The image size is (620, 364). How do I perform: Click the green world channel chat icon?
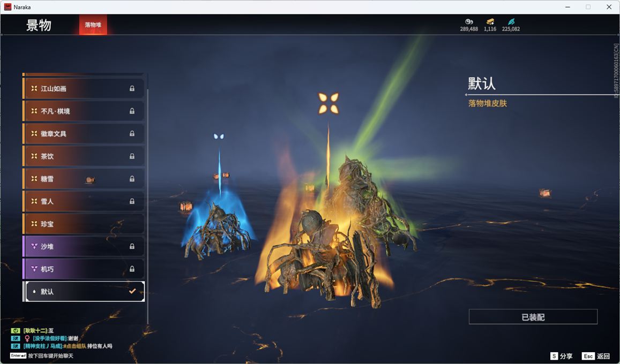(16, 330)
